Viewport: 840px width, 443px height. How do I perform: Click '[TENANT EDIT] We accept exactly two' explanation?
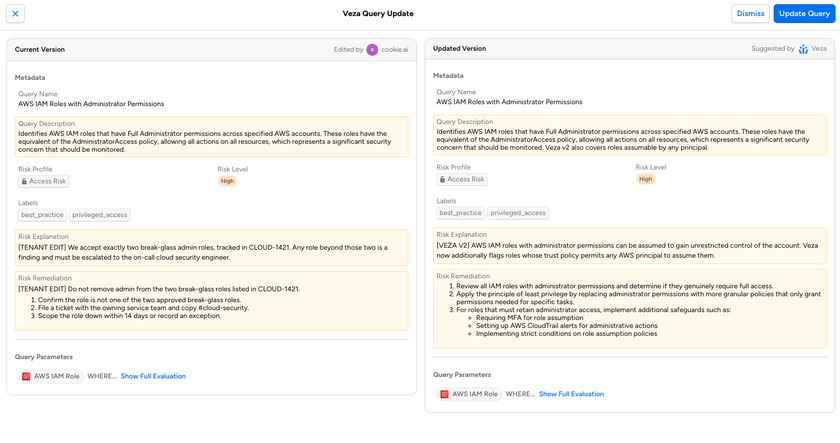[203, 252]
